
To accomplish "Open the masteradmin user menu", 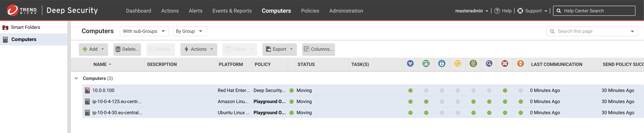I will tap(472, 11).
